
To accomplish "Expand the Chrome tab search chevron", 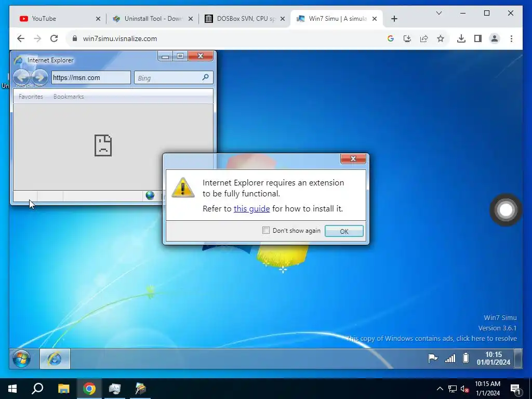I will coord(438,13).
